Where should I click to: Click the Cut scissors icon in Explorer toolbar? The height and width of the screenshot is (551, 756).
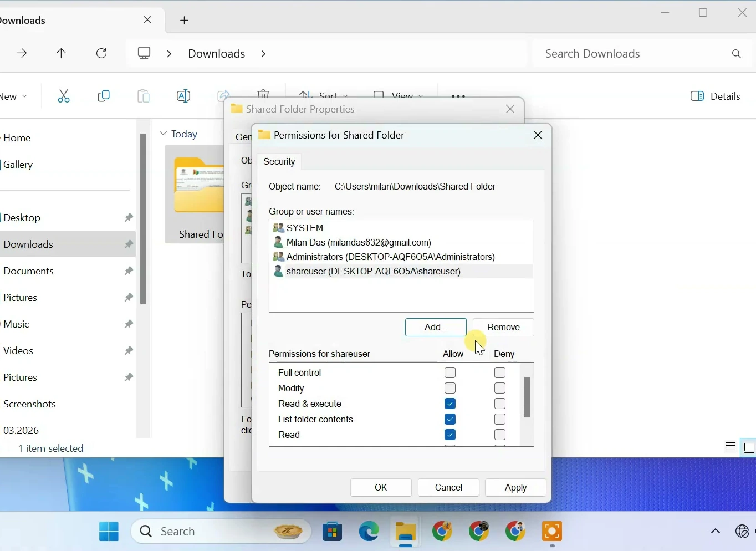click(64, 96)
